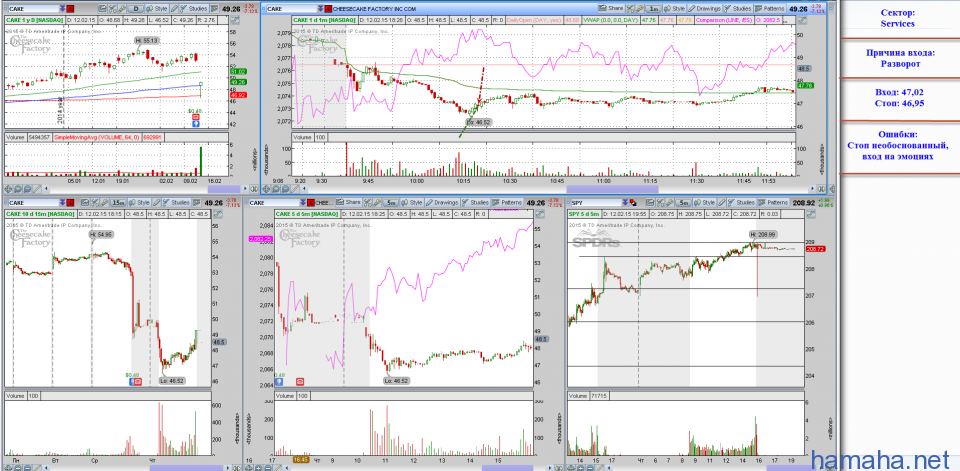Click pencil icon under the daily chart
The image size is (960, 471).
coord(37,189)
